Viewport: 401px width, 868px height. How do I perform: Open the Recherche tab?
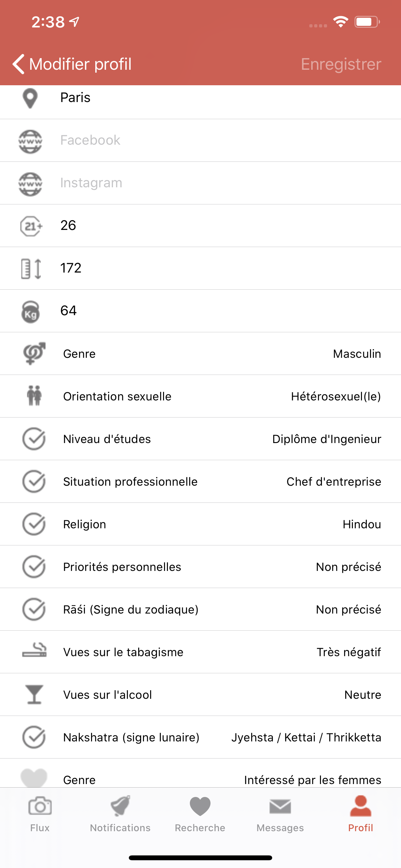point(200,814)
